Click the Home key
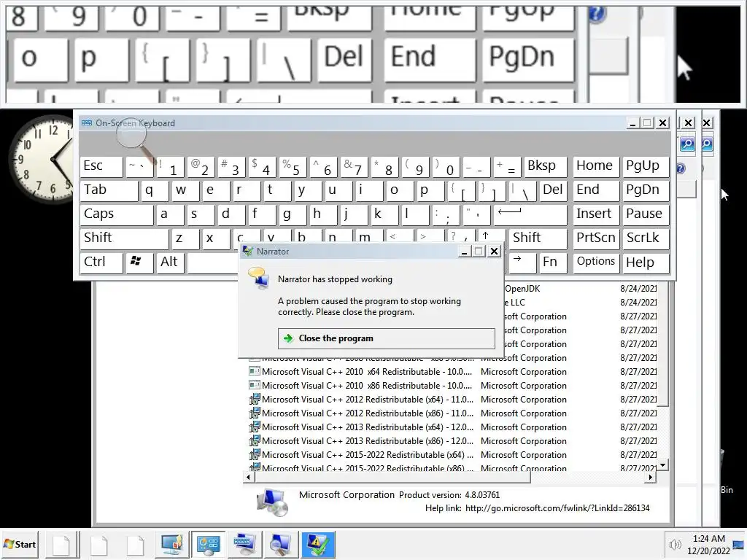The width and height of the screenshot is (747, 560). (595, 166)
